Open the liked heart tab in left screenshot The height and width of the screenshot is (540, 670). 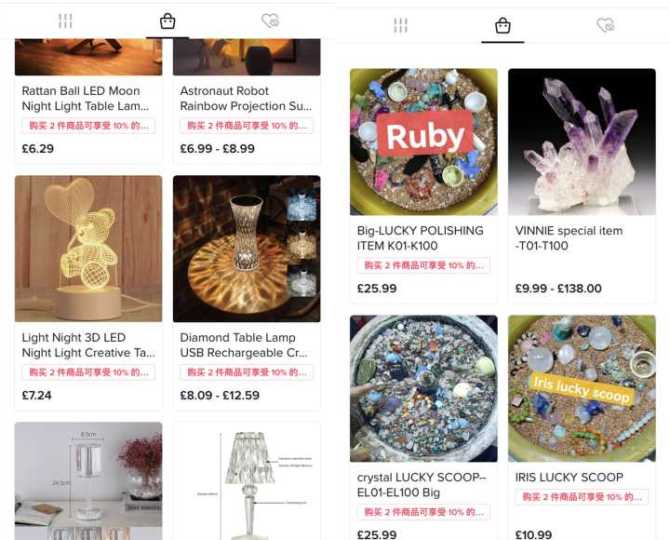pyautogui.click(x=270, y=21)
